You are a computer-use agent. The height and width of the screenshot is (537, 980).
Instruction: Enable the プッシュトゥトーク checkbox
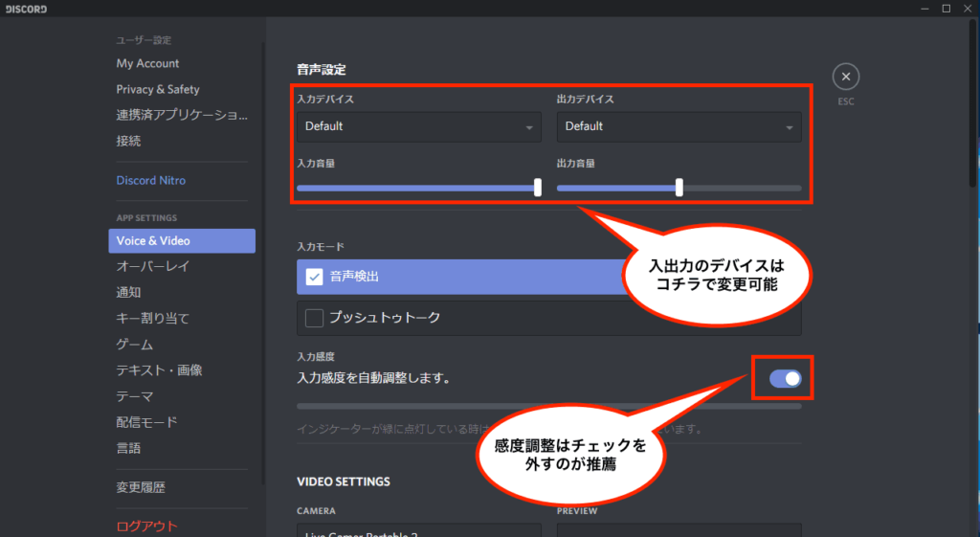314,318
